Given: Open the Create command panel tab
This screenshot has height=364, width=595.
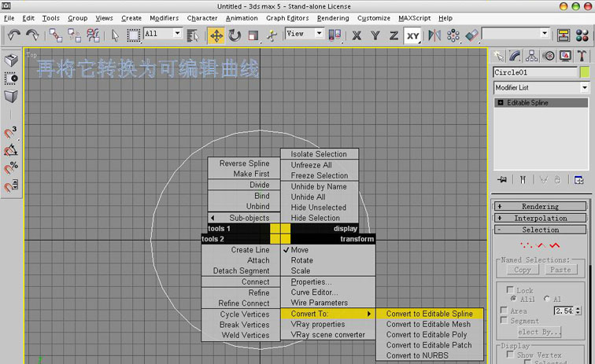Looking at the screenshot, I should tap(498, 57).
